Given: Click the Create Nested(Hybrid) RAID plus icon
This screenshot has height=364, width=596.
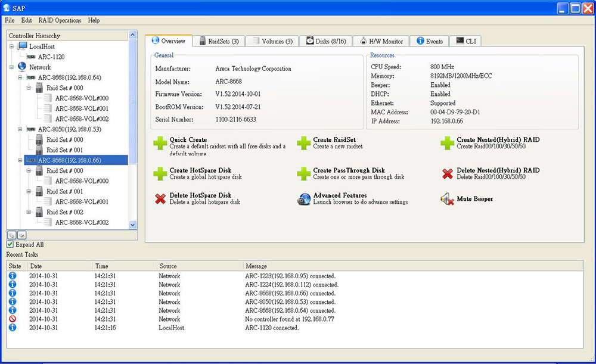Looking at the screenshot, I should (x=448, y=143).
